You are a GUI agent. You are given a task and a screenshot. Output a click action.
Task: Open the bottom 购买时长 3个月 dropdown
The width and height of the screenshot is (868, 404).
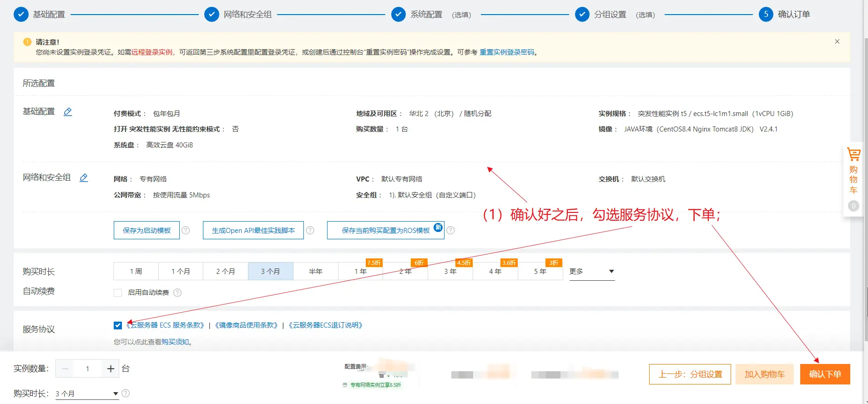coord(86,394)
